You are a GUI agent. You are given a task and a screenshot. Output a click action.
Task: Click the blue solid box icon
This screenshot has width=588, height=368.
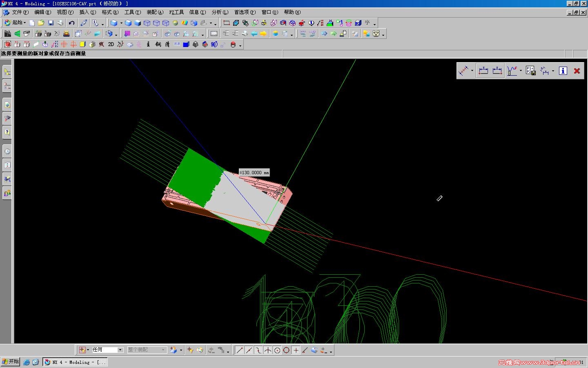pyautogui.click(x=186, y=44)
